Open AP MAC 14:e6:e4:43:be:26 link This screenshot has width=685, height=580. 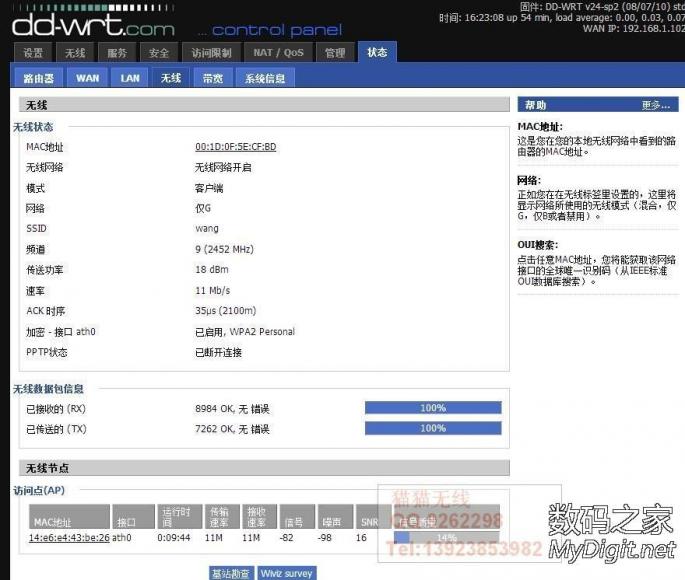(x=69, y=538)
